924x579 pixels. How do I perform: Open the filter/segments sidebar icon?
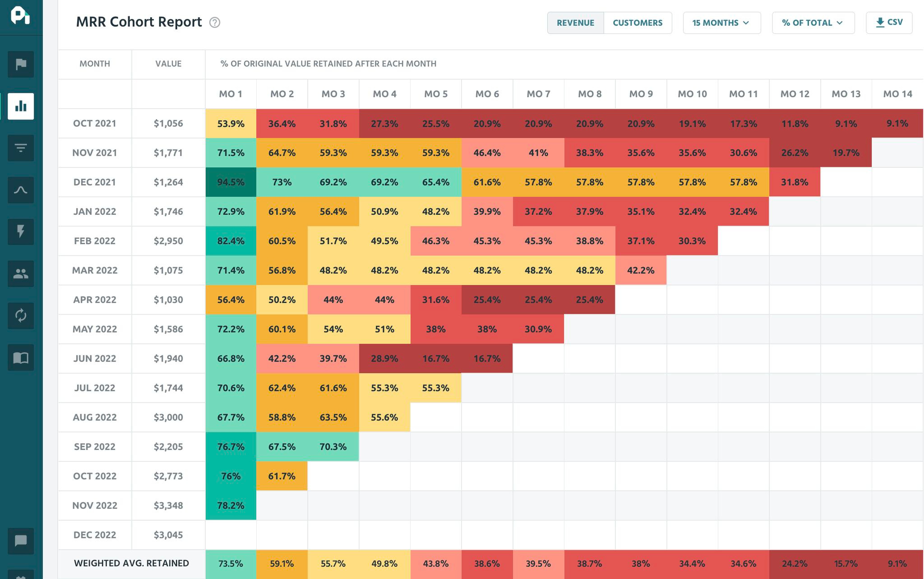point(21,148)
